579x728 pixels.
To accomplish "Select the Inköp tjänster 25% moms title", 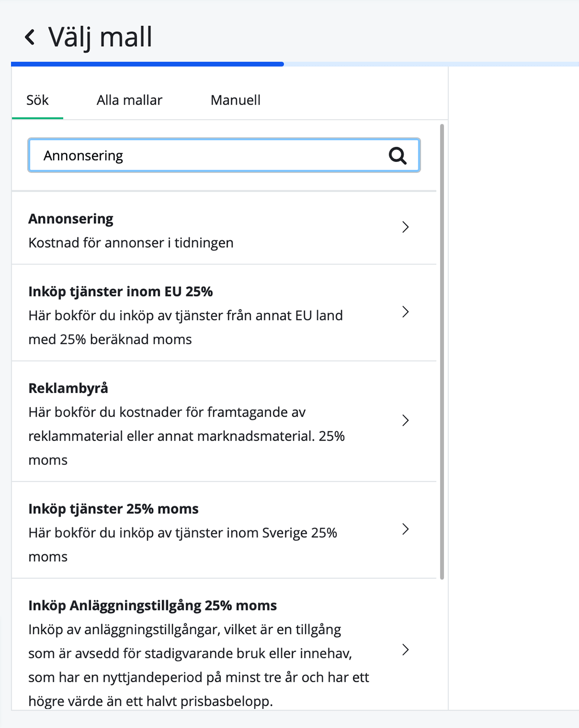I will pos(113,509).
